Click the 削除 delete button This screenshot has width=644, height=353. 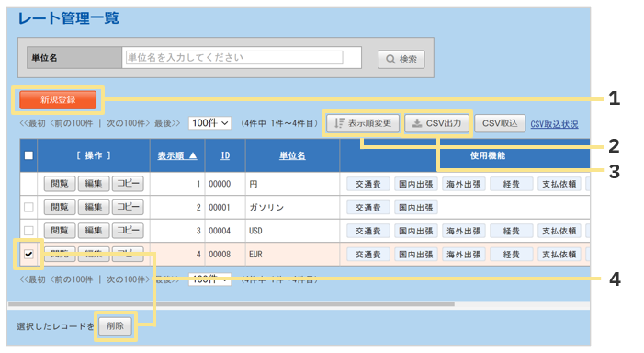115,325
